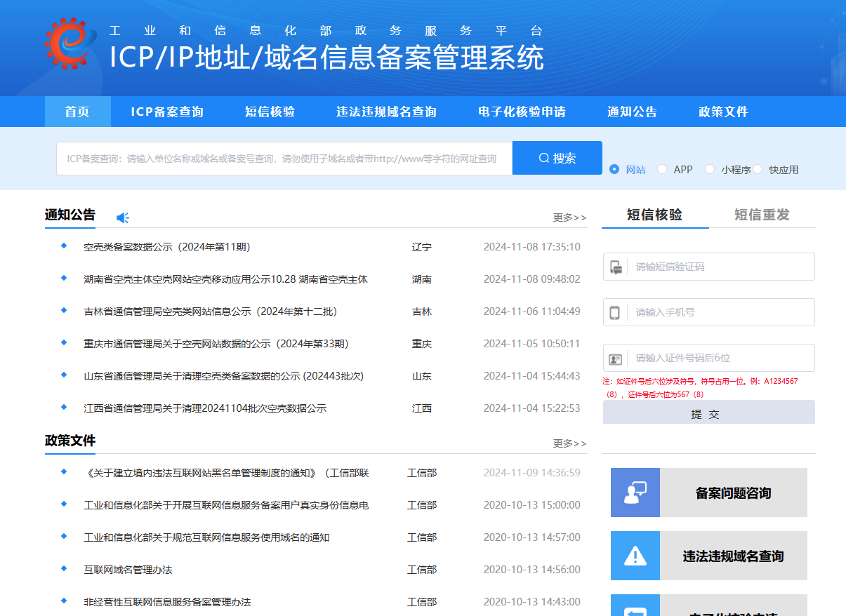This screenshot has height=616, width=846.
Task: Click the magnifier icon in search button
Action: [544, 158]
